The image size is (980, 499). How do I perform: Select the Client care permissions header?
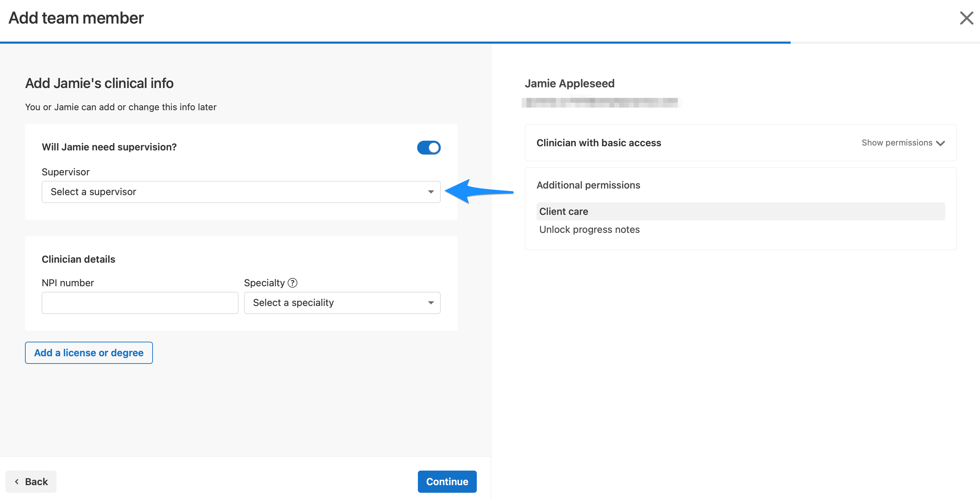(x=740, y=211)
